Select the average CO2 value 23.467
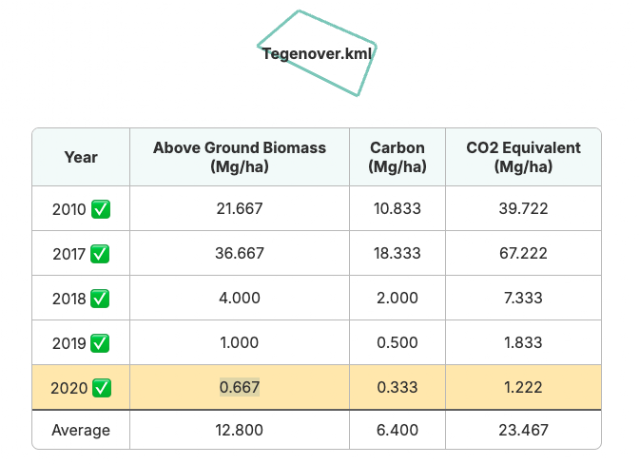Screen dimensions: 640x465 point(523,430)
